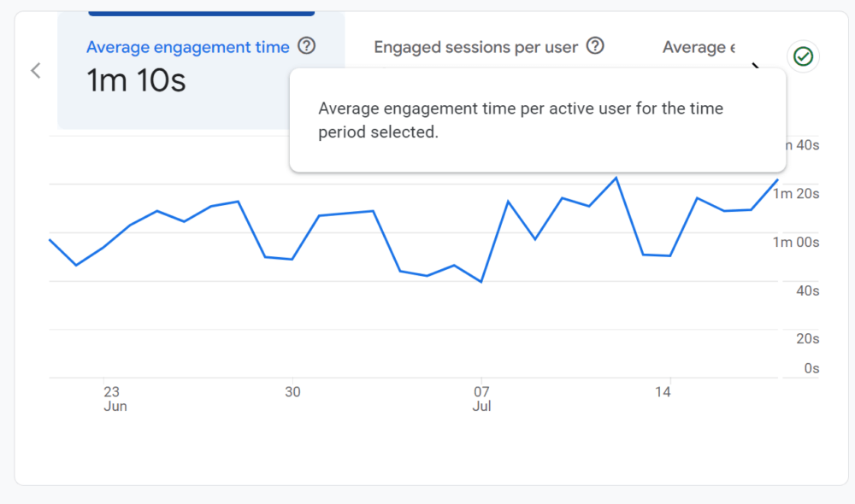This screenshot has height=504, width=855.
Task: Select the partially visible Average tab
Action: point(699,47)
